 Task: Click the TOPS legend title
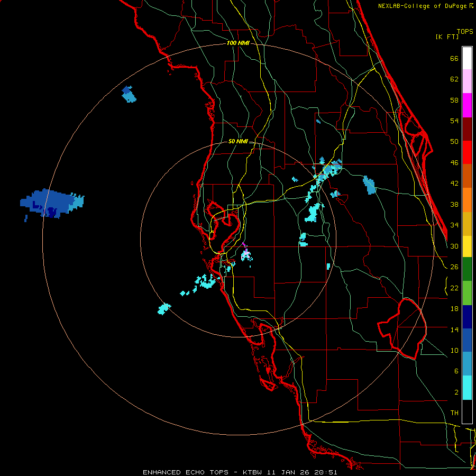click(x=465, y=32)
